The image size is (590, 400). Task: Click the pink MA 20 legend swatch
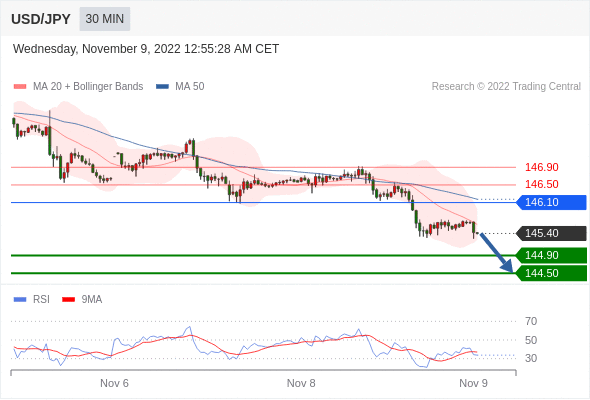[x=20, y=87]
